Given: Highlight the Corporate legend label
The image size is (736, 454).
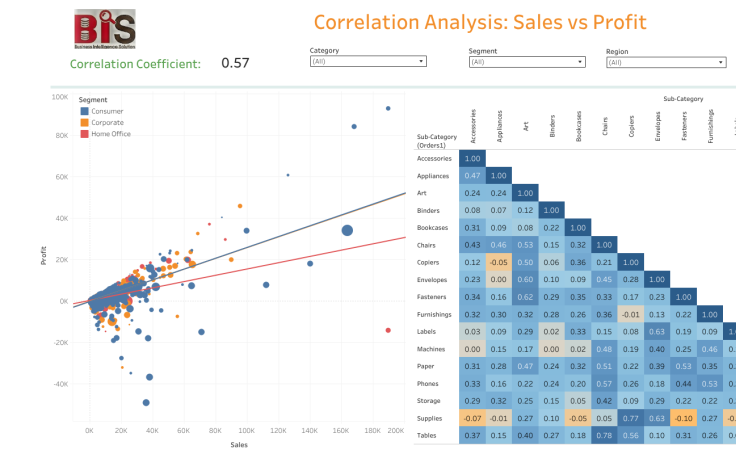Looking at the screenshot, I should 108,122.
